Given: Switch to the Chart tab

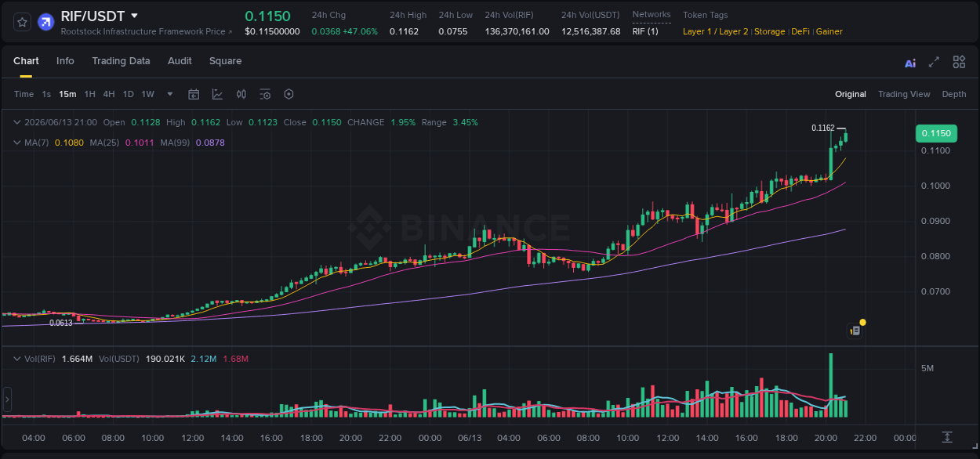Looking at the screenshot, I should (26, 61).
